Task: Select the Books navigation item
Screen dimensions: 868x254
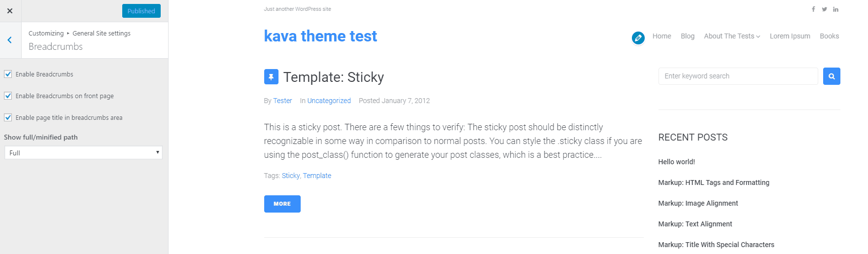Action: click(829, 36)
